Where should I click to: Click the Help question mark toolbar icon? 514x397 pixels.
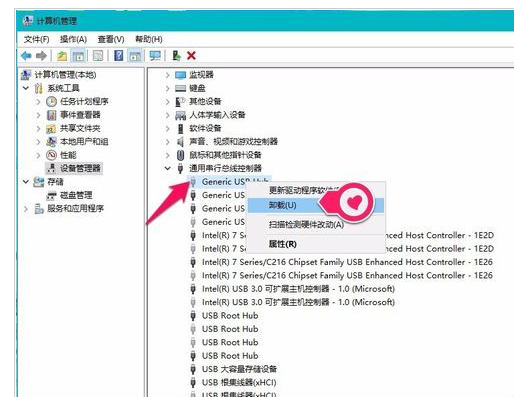coord(118,56)
